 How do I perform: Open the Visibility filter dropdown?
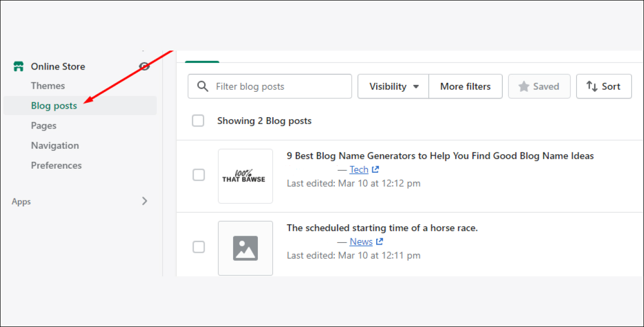393,86
